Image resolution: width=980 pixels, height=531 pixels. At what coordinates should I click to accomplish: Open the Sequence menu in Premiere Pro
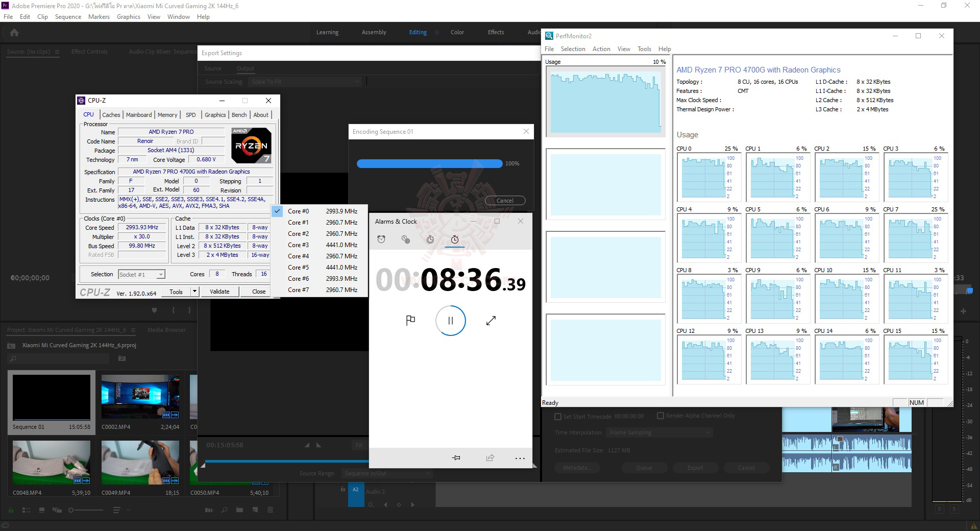[68, 17]
